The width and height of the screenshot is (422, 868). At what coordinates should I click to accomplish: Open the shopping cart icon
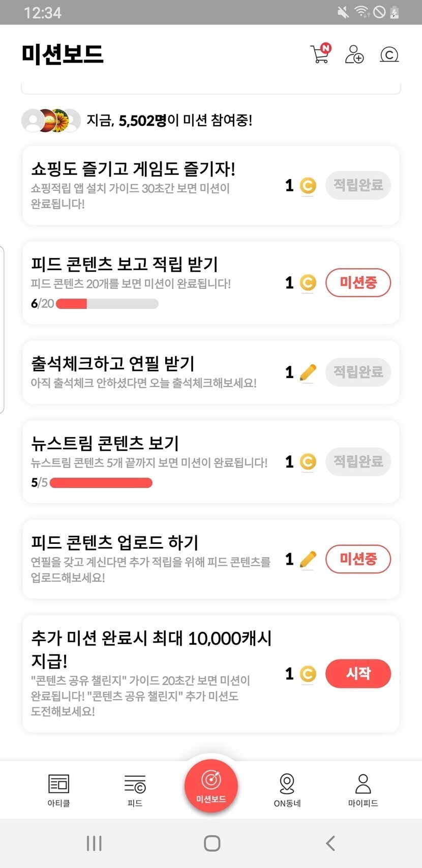(320, 54)
